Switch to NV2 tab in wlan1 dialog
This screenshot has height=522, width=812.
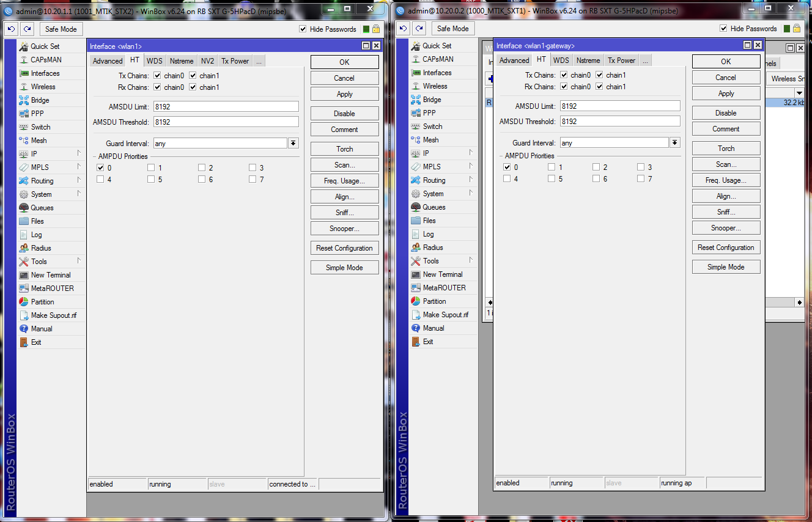208,61
